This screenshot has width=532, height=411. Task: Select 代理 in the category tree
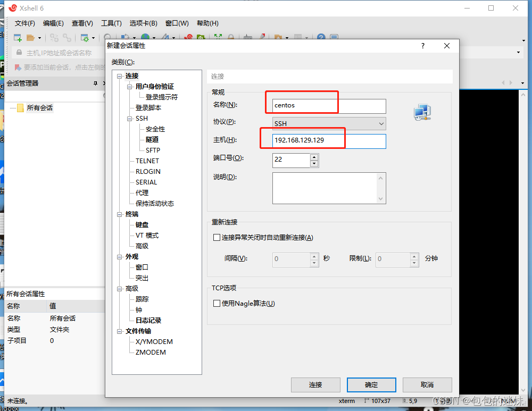[142, 193]
